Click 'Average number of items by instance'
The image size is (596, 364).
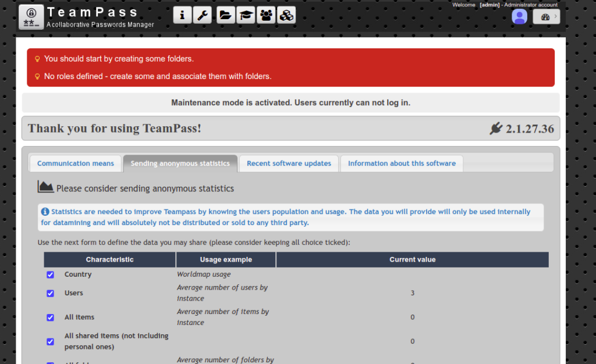click(223, 317)
